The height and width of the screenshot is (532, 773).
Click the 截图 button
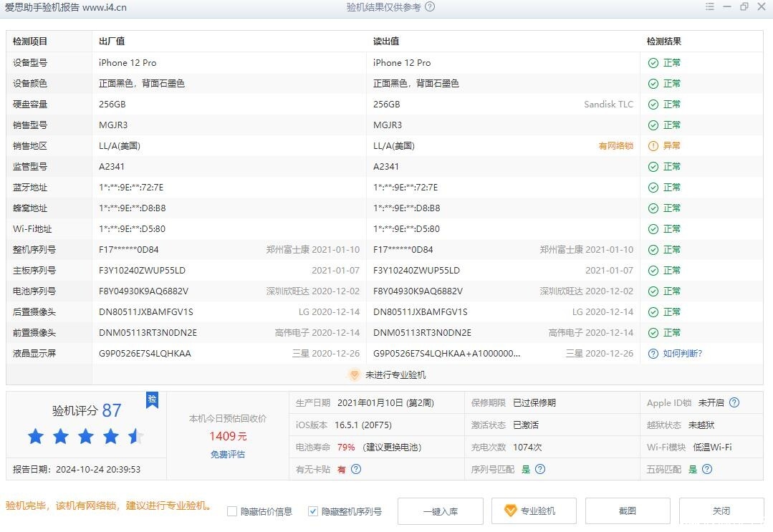pos(628,511)
